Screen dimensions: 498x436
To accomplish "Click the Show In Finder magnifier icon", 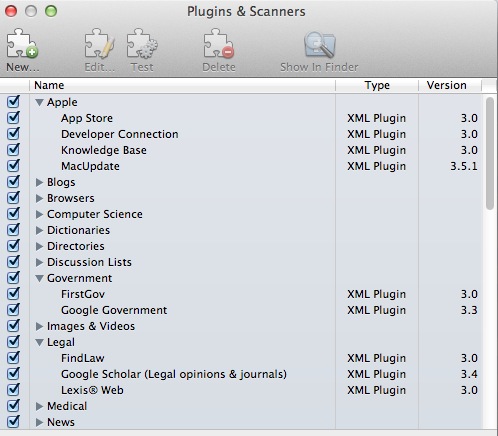I will tap(319, 45).
